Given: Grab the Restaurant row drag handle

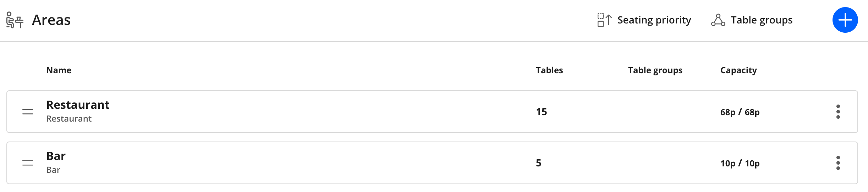Looking at the screenshot, I should [x=28, y=112].
